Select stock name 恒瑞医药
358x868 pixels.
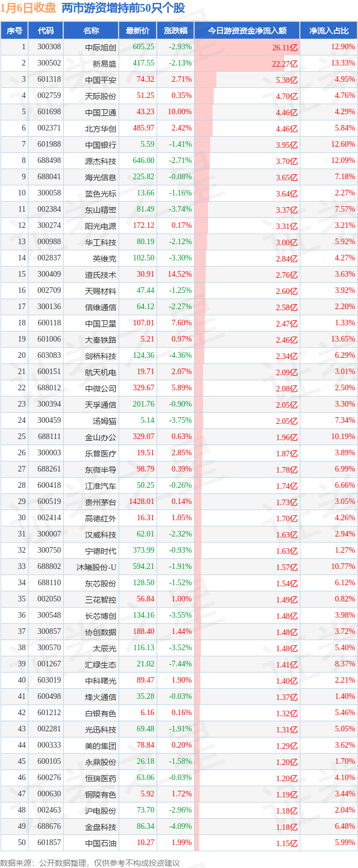tap(101, 778)
